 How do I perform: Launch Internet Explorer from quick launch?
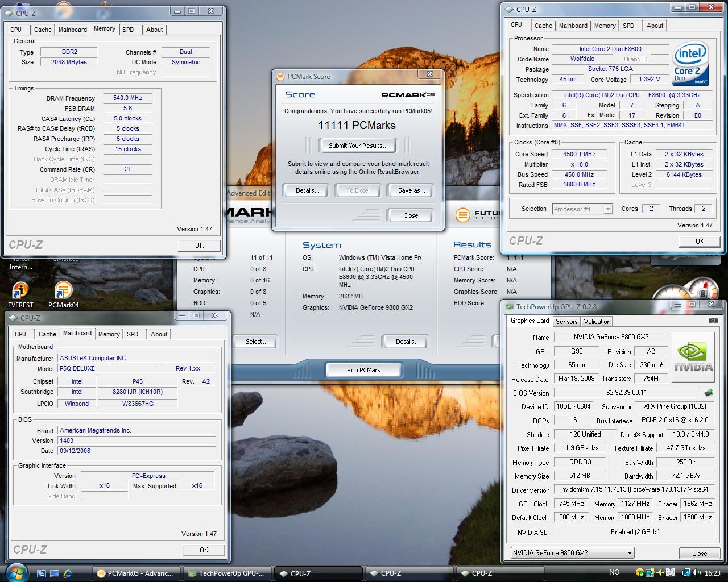[x=68, y=573]
